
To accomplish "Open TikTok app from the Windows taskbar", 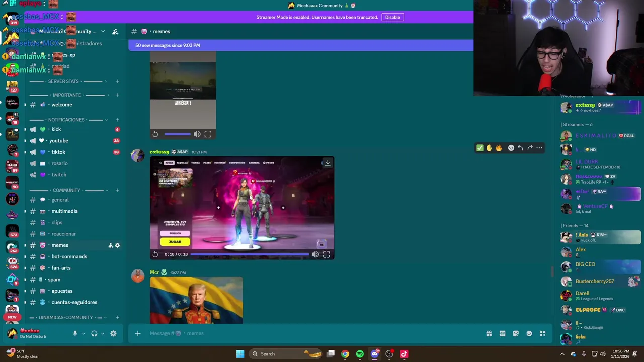I will 404,354.
